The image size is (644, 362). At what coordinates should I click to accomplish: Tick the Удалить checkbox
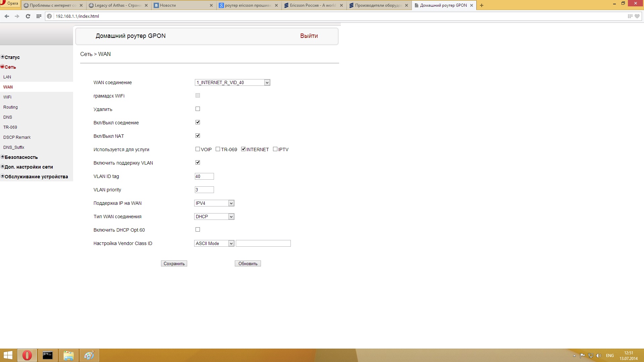click(x=198, y=109)
